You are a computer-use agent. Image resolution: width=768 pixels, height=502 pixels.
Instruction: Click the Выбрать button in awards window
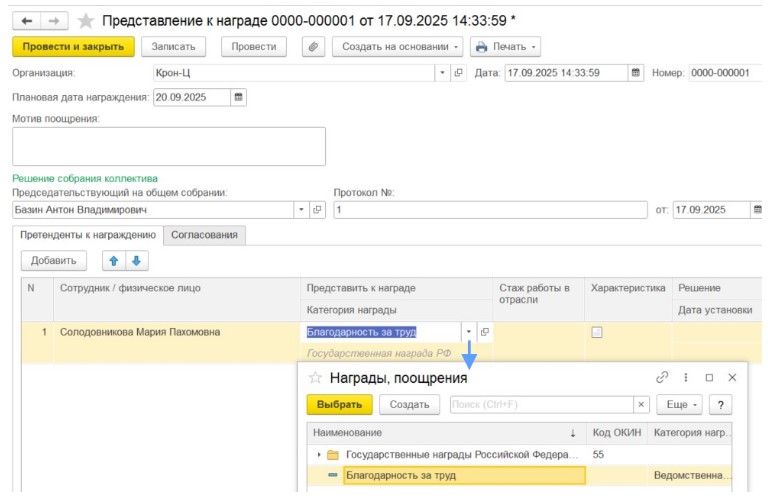coord(339,404)
